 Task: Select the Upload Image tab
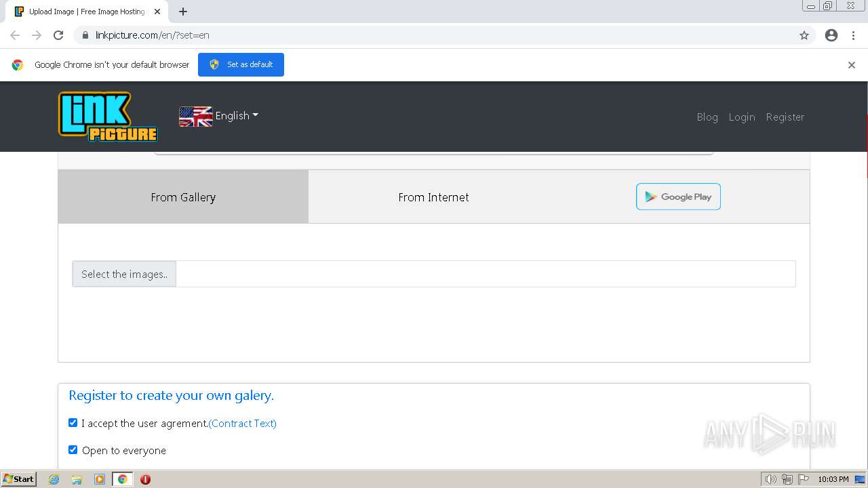86,12
